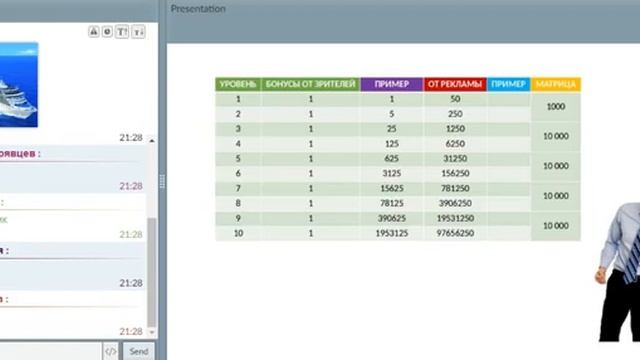This screenshot has width=640, height=360.
Task: Click the code brackets icon beside Send
Action: [111, 351]
